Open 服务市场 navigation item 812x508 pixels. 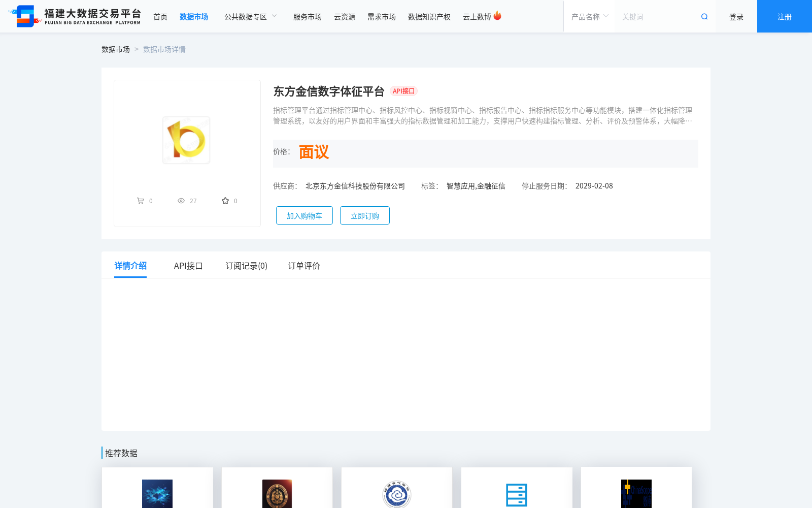tap(308, 17)
